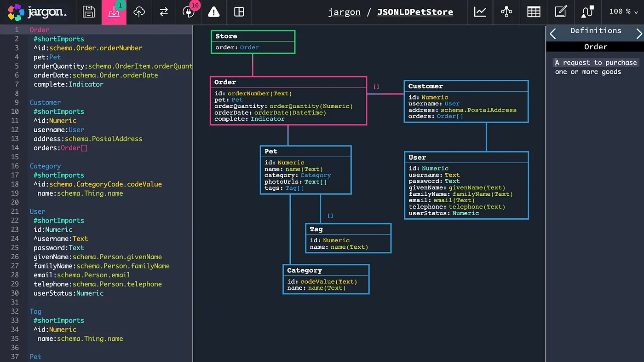
Task: Click the JSONLDPetStore project name
Action: (x=415, y=12)
